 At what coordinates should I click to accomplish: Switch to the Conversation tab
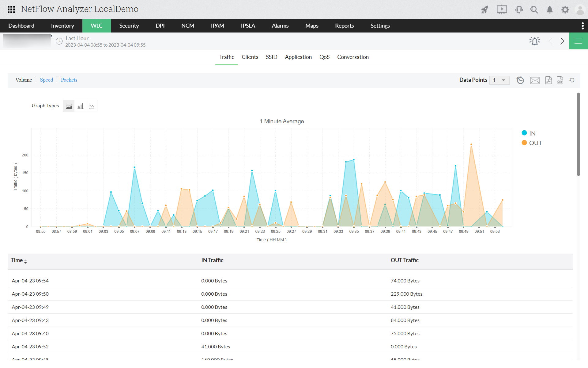(353, 57)
